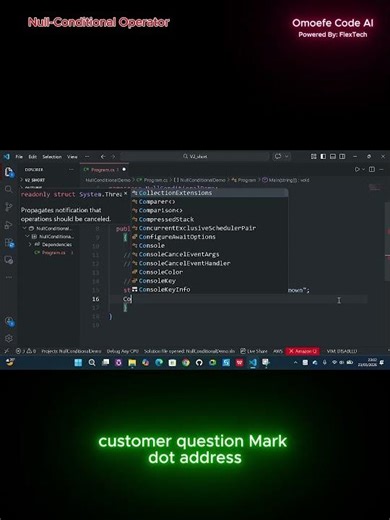Select ConsoleKey suggestion
Image resolution: width=390 pixels, height=520 pixels.
click(x=209, y=281)
